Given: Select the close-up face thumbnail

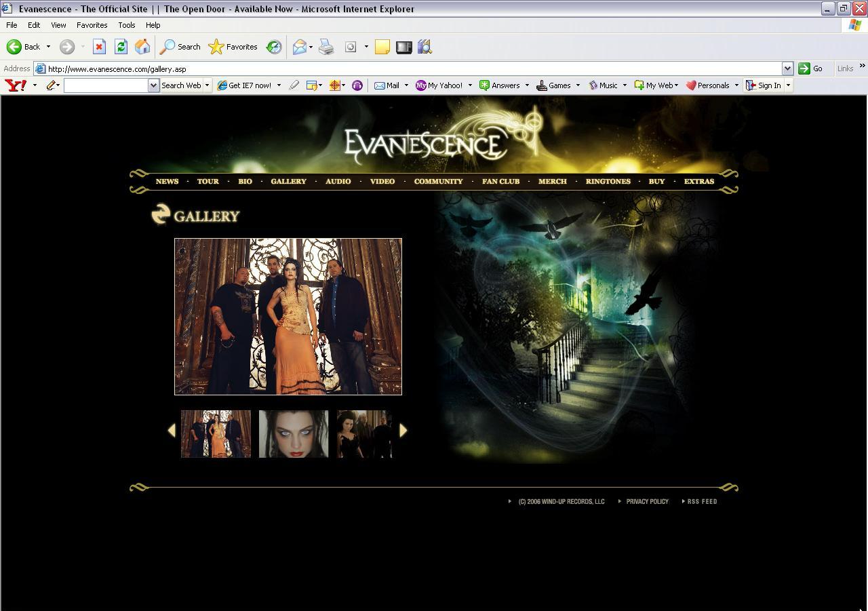Looking at the screenshot, I should (x=293, y=434).
